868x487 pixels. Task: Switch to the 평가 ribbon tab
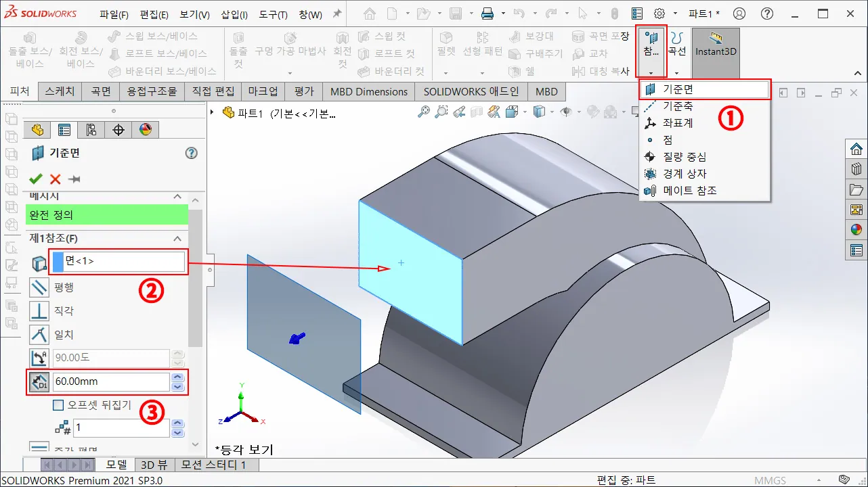pos(304,91)
